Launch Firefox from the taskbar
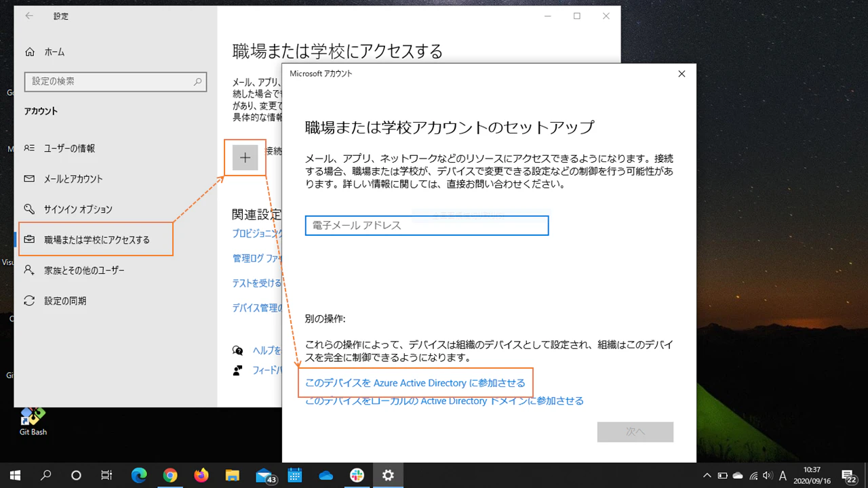 [x=201, y=475]
